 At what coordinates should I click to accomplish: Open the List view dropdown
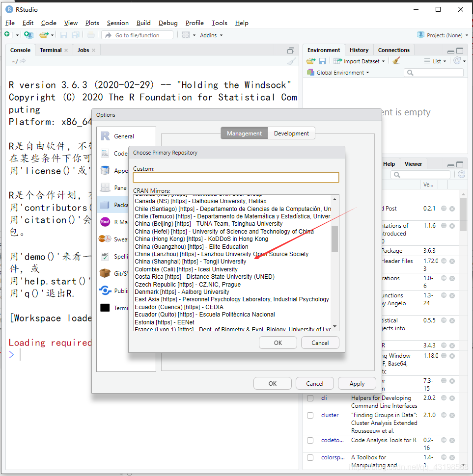(x=435, y=61)
